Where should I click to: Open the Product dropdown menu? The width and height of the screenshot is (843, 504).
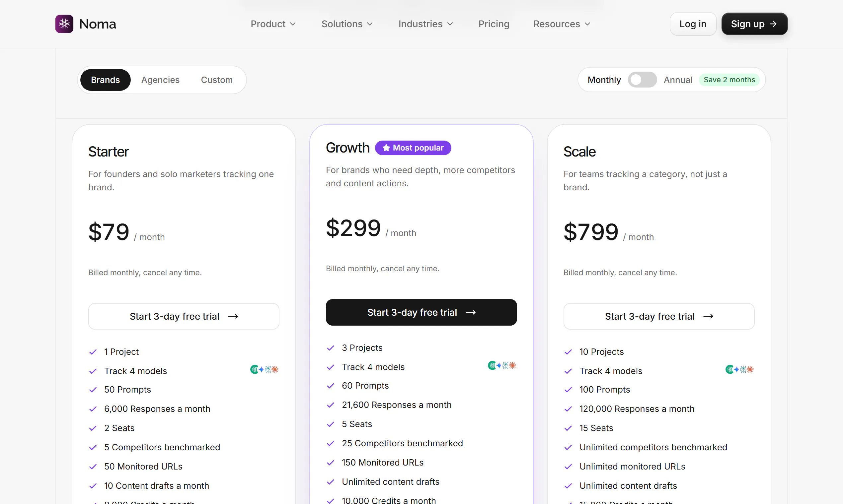[x=273, y=24]
